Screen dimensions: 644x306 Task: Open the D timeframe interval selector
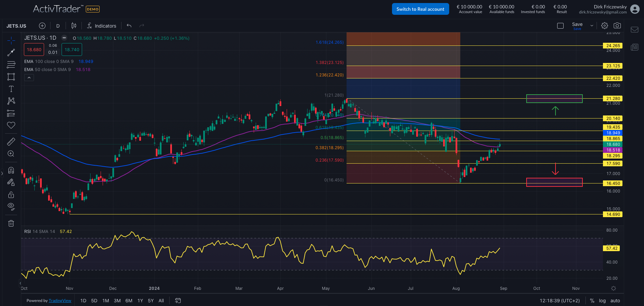pyautogui.click(x=58, y=26)
